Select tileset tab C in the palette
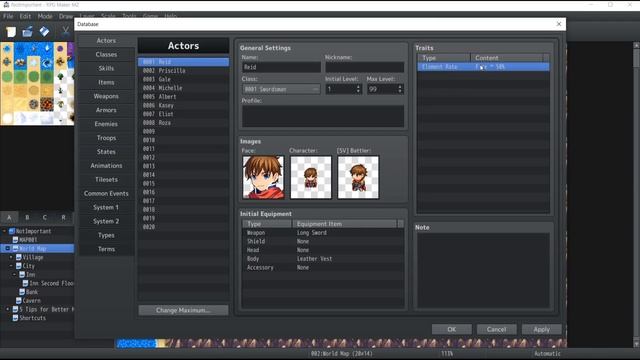The image size is (640, 360). (45, 217)
